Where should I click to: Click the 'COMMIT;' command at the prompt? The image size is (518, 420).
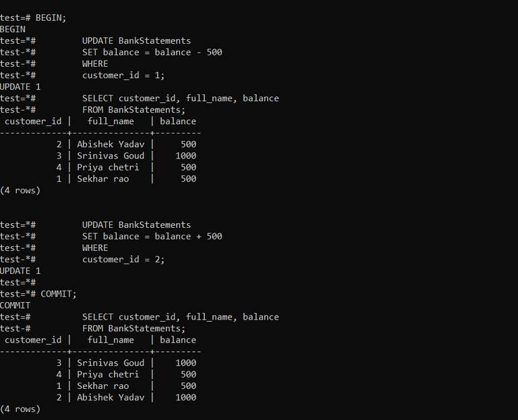click(x=59, y=294)
